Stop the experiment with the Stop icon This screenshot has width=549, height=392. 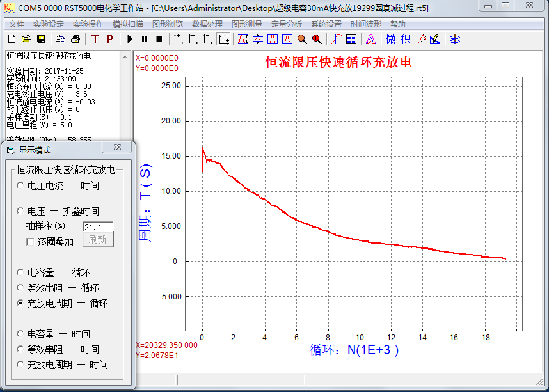pos(158,39)
